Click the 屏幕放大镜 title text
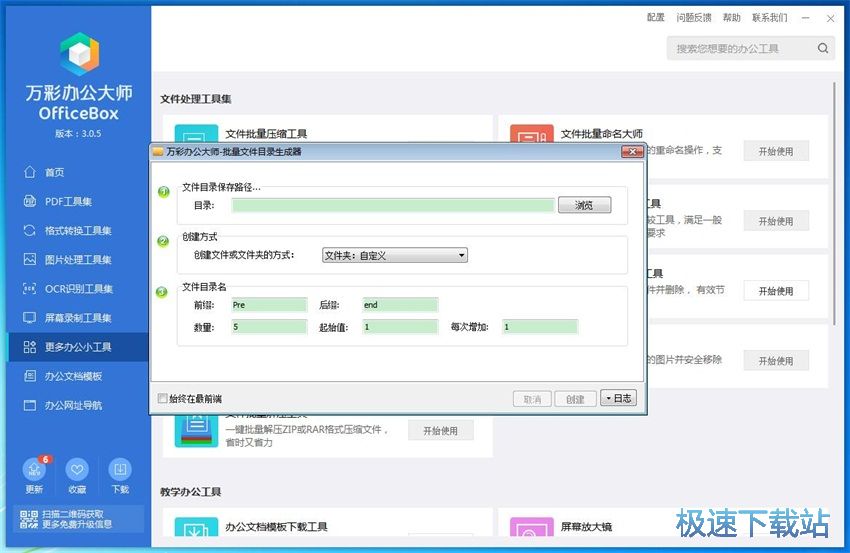Image resolution: width=850 pixels, height=553 pixels. pos(586,526)
